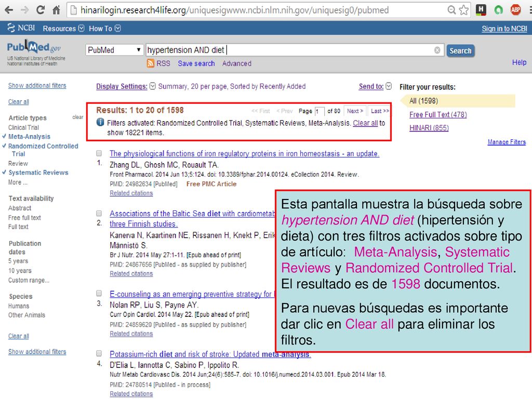Filter species to Humans
Screen dimensions: 532x399
click(19, 305)
